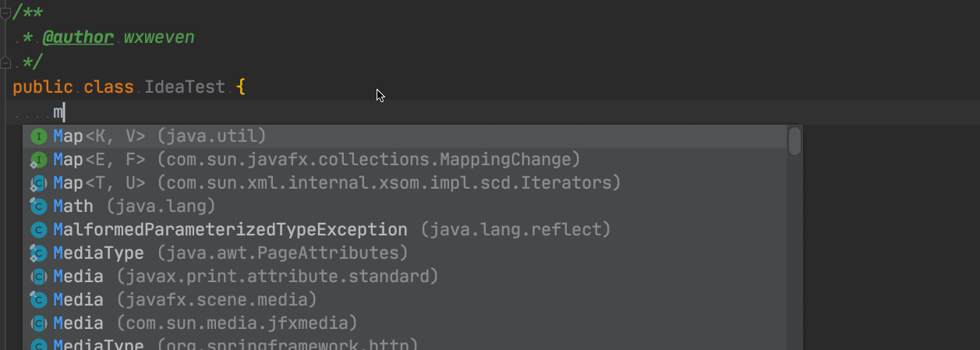Click the interface icon beside Map<K, V>
The height and width of the screenshot is (350, 980).
tap(38, 136)
